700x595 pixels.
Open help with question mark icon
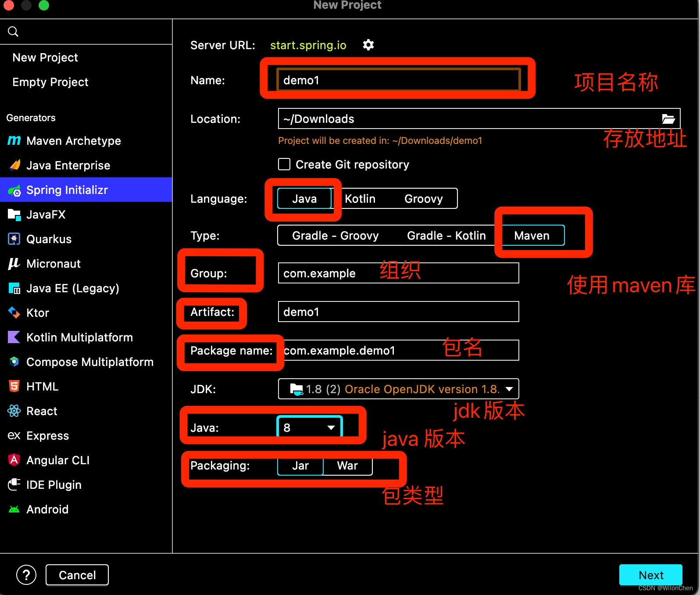click(26, 575)
